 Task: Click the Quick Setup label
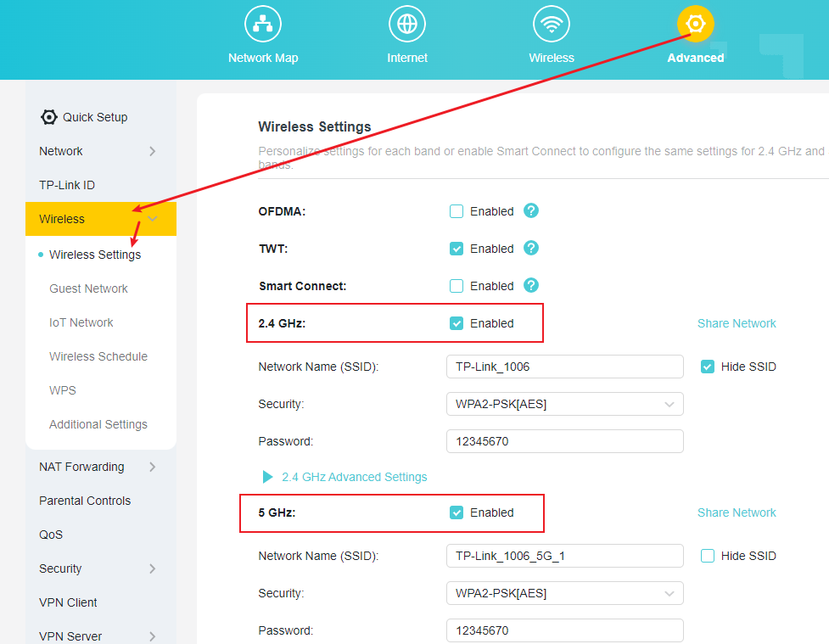coord(95,117)
